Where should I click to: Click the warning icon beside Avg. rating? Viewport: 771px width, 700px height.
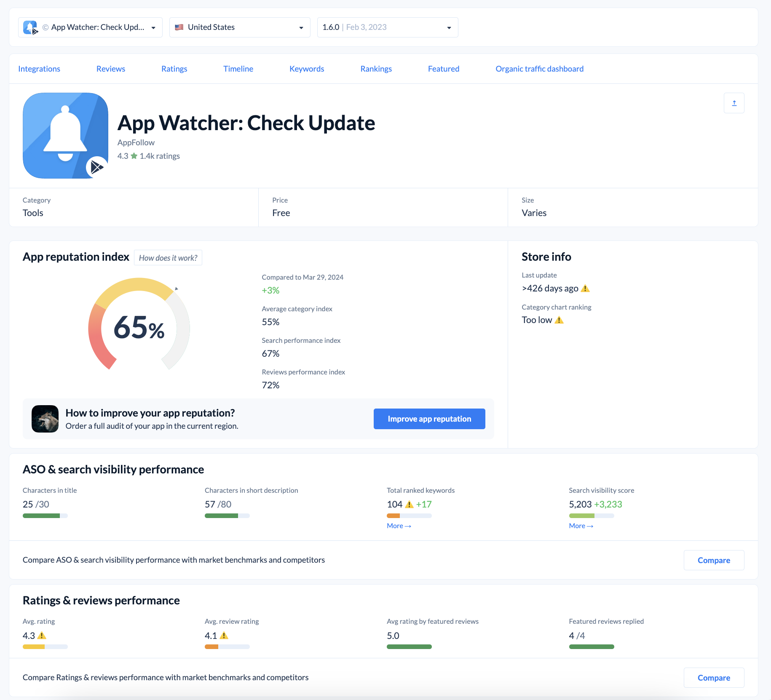[x=42, y=636]
